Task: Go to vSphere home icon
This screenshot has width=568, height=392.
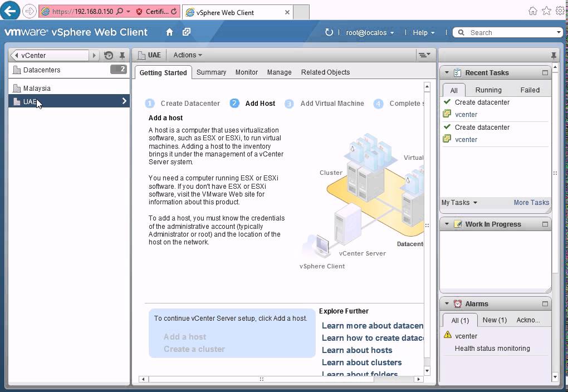Action: tap(169, 32)
